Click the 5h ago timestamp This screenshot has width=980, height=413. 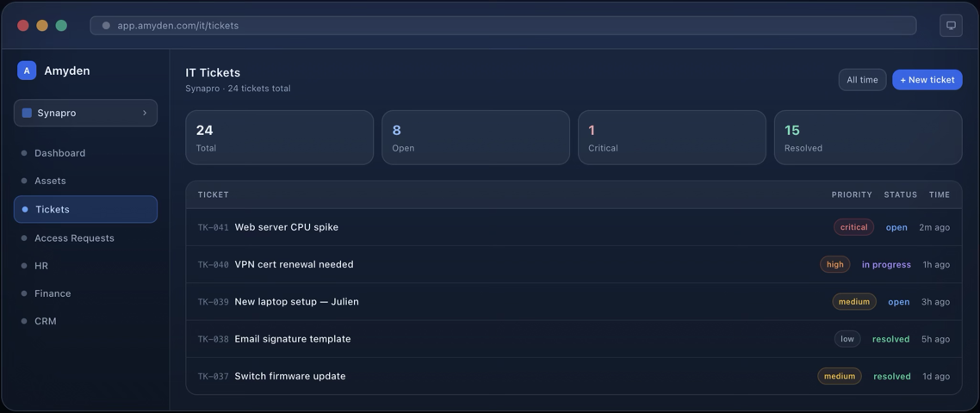(x=935, y=339)
